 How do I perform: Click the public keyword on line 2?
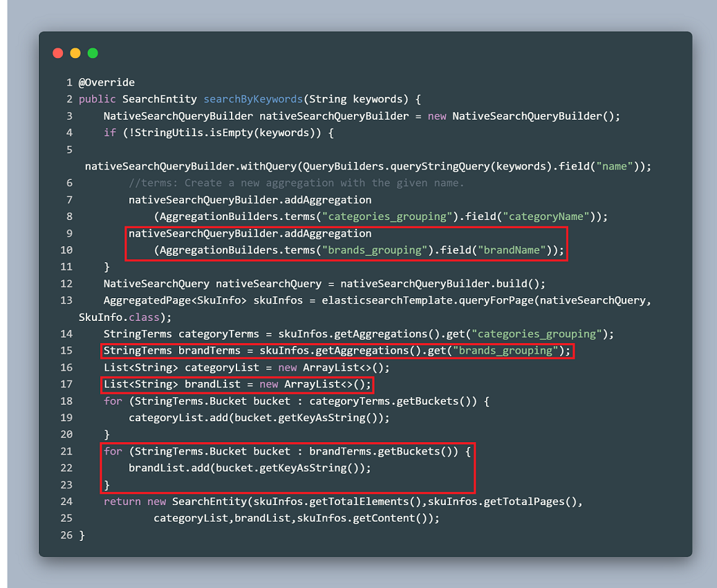(x=97, y=100)
